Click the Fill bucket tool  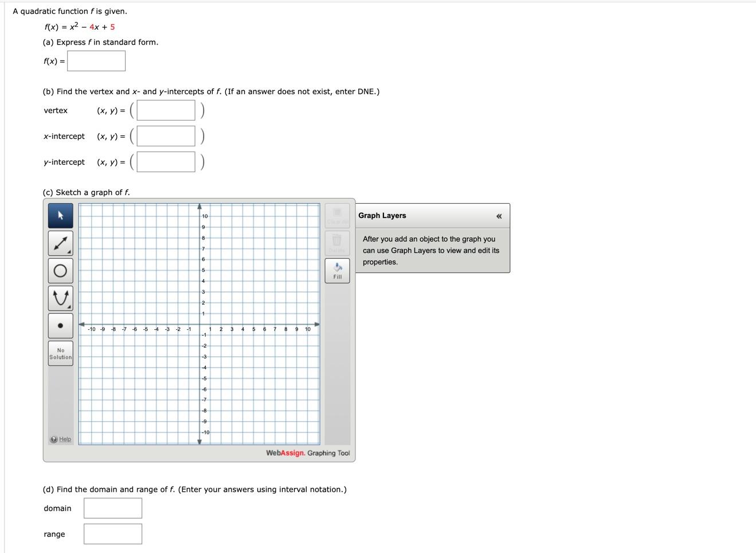(x=337, y=268)
